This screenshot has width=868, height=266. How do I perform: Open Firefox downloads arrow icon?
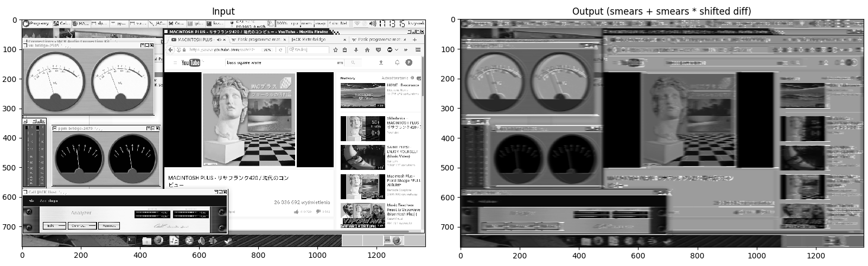click(x=356, y=50)
